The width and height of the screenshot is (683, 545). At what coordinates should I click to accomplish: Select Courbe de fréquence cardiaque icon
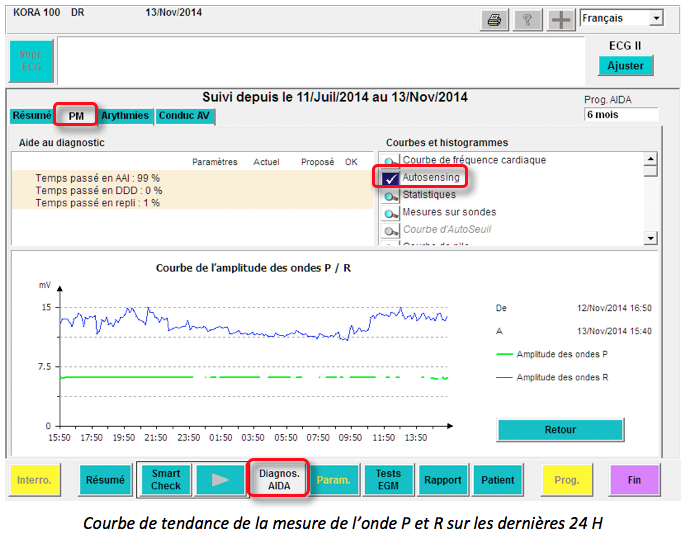pyautogui.click(x=390, y=161)
